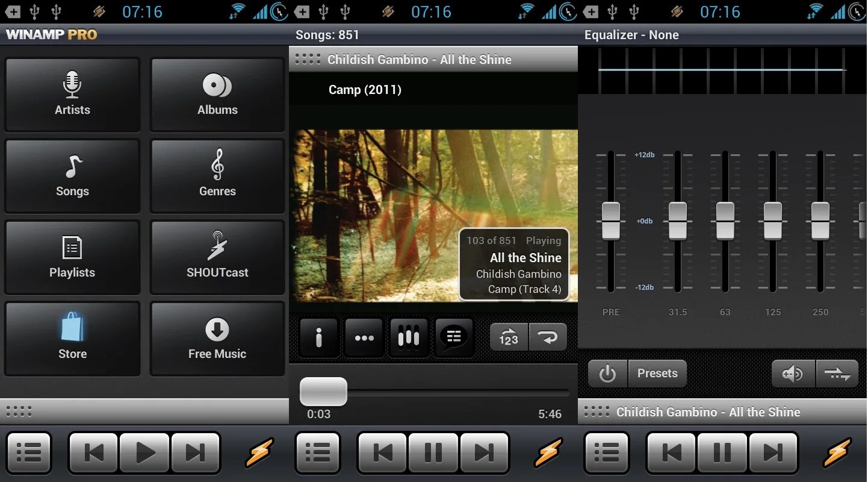Skip to next track in the home screen
Screen dimensions: 868x482
coord(196,452)
